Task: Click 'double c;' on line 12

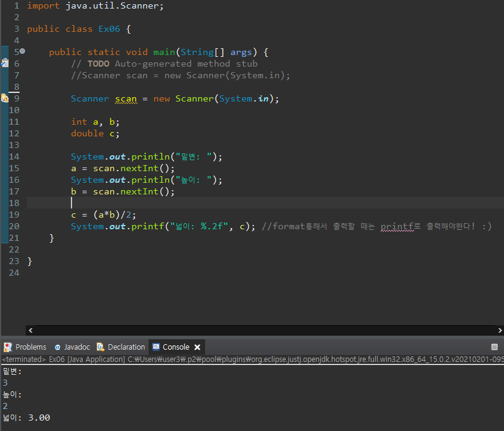Action: [95, 133]
